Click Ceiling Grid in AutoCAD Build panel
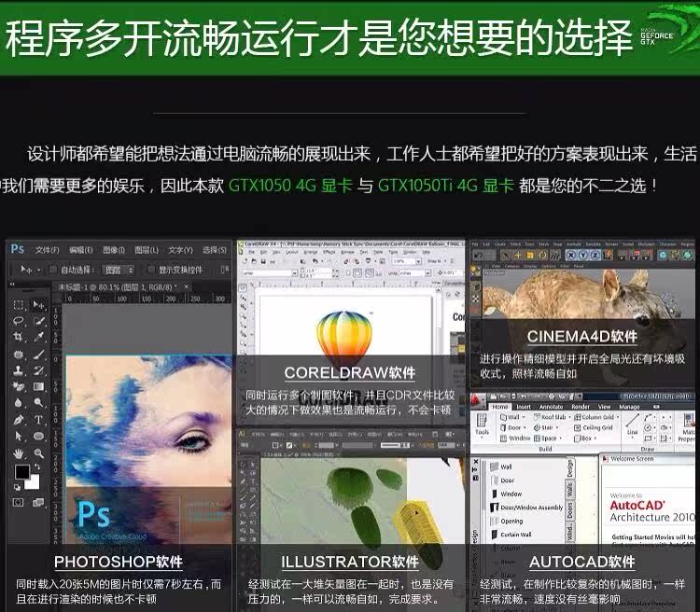The width and height of the screenshot is (700, 612). pyautogui.click(x=594, y=427)
